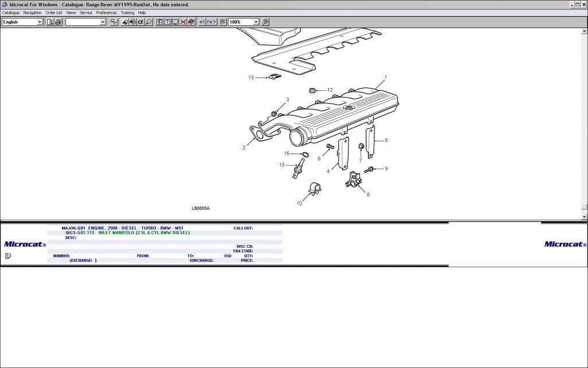Viewport: 588px width, 368px height.
Task: Select callout number 8 clip
Action: 368,194
